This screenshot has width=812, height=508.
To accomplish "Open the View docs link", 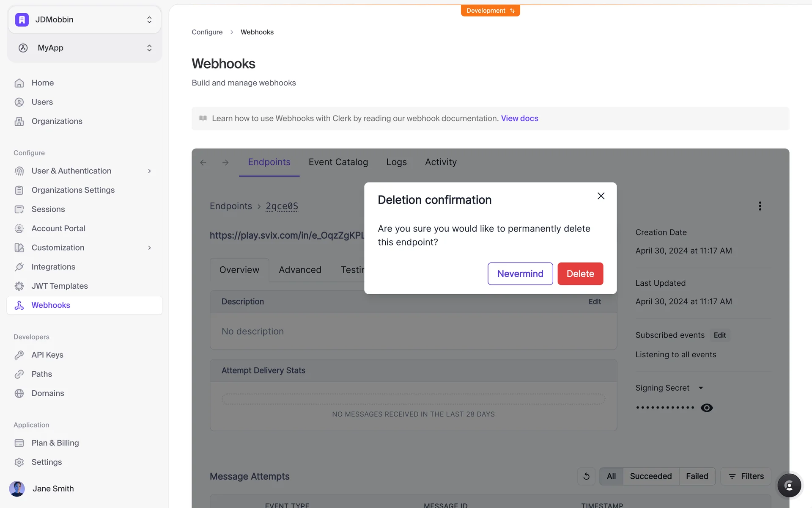I will pos(519,119).
